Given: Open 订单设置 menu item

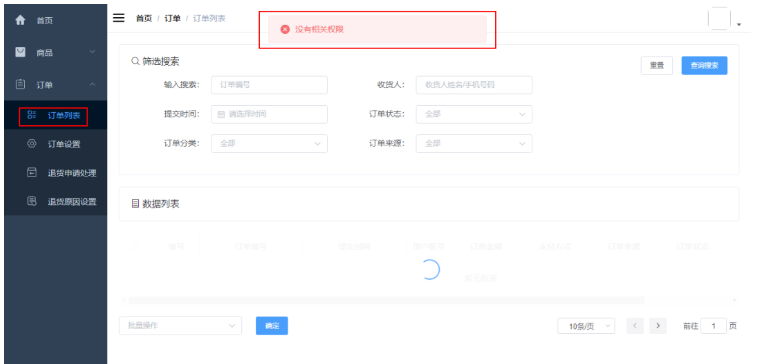Looking at the screenshot, I should (55, 144).
